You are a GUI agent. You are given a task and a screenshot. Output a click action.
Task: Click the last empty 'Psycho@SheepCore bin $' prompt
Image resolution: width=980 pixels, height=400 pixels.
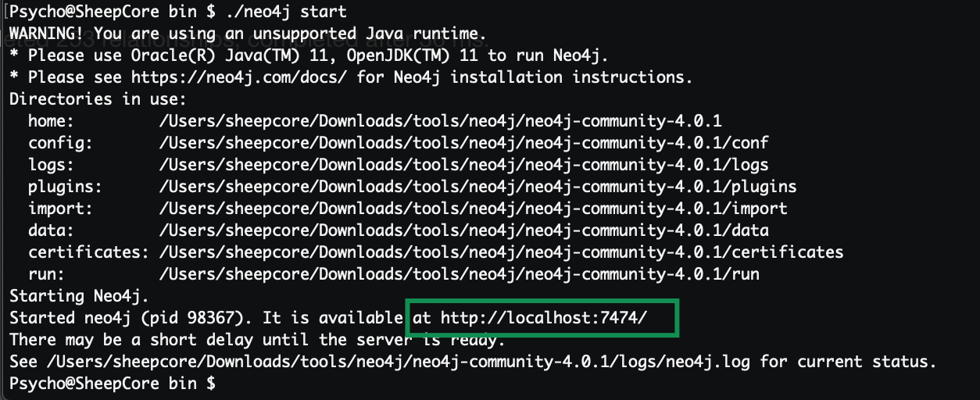tap(113, 384)
